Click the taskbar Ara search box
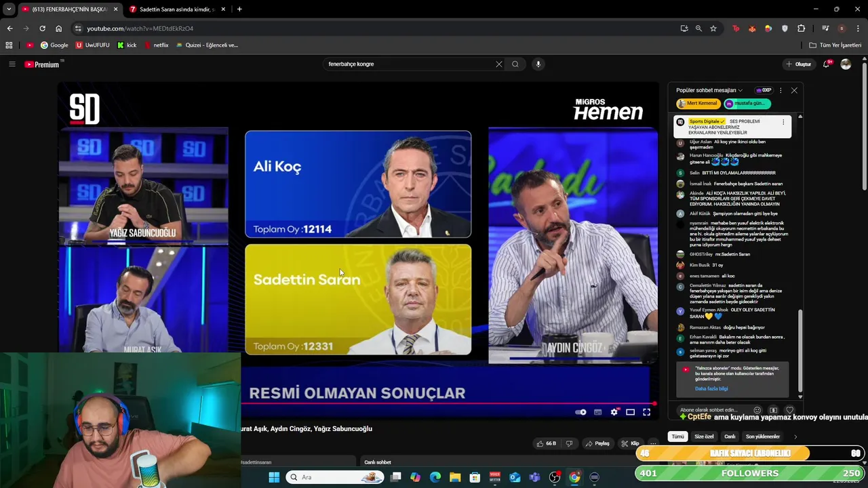This screenshot has width=868, height=488. (335, 477)
